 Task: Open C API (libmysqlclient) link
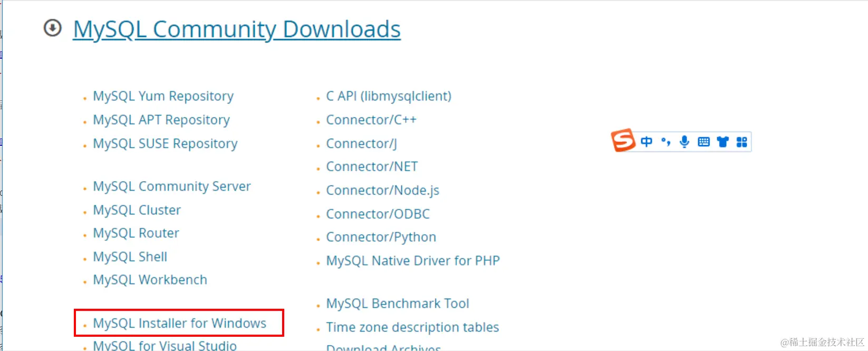coord(389,97)
